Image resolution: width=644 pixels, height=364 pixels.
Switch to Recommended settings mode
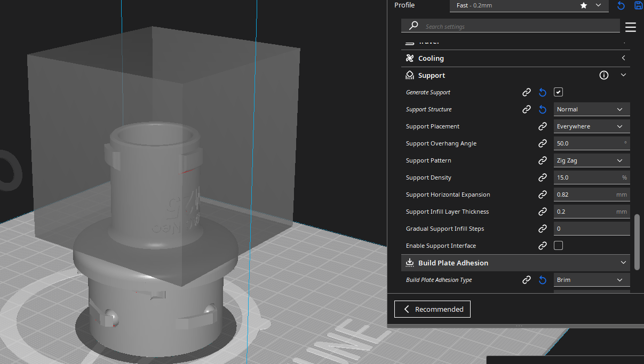click(x=432, y=309)
